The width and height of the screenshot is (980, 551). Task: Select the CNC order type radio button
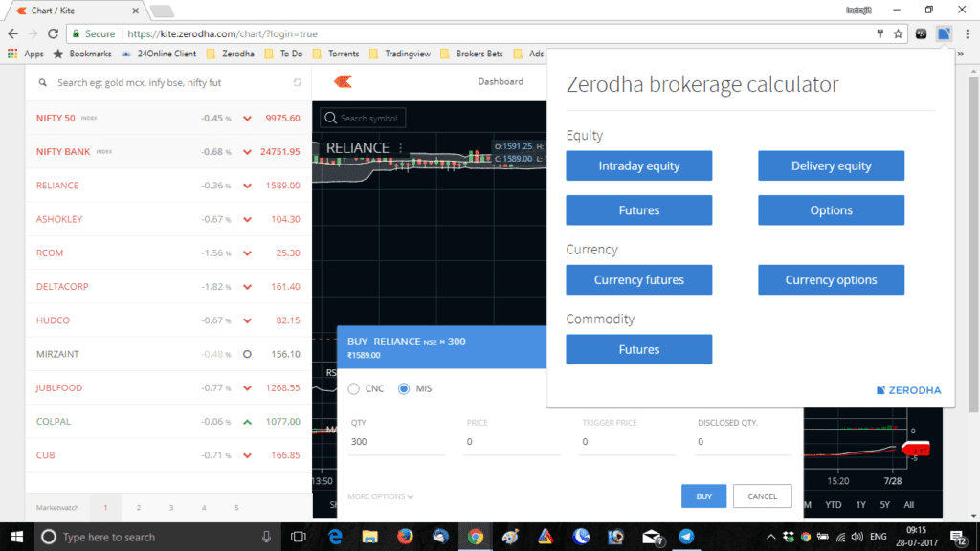tap(354, 389)
